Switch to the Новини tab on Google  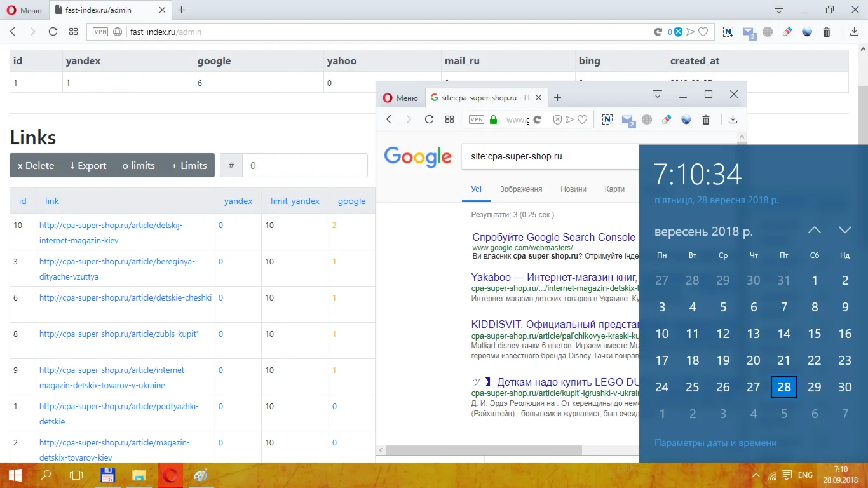pos(573,189)
